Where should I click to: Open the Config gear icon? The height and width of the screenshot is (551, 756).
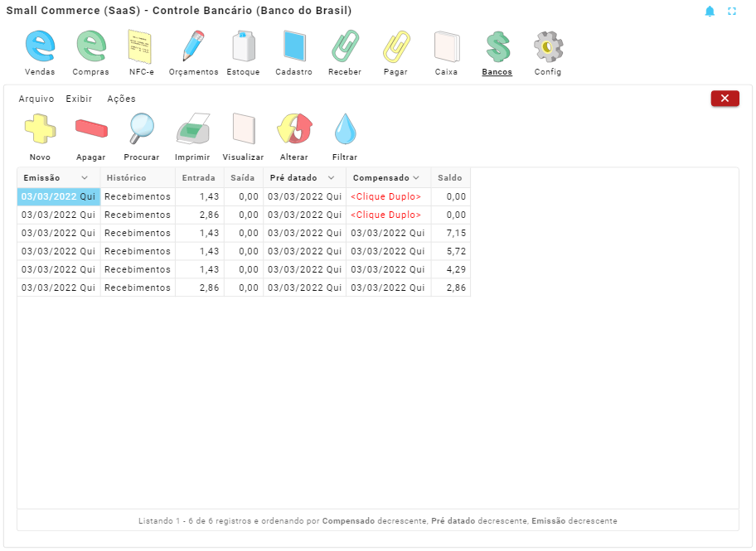pos(548,47)
